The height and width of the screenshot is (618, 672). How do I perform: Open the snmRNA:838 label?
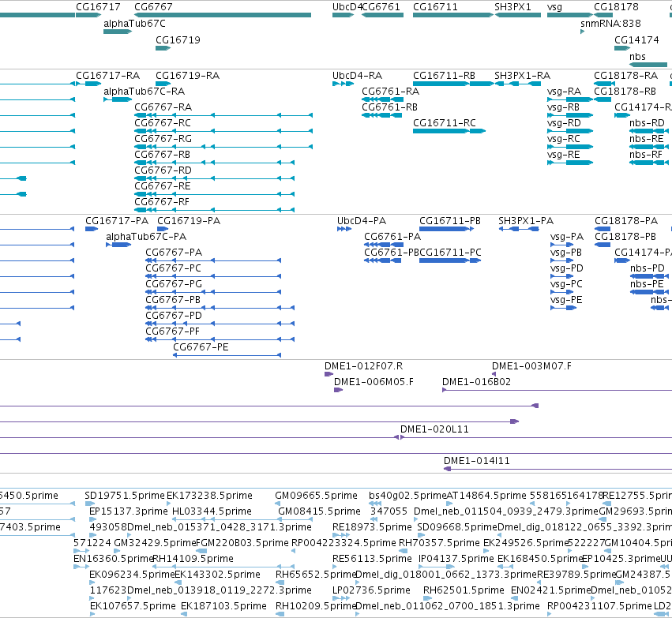point(610,24)
